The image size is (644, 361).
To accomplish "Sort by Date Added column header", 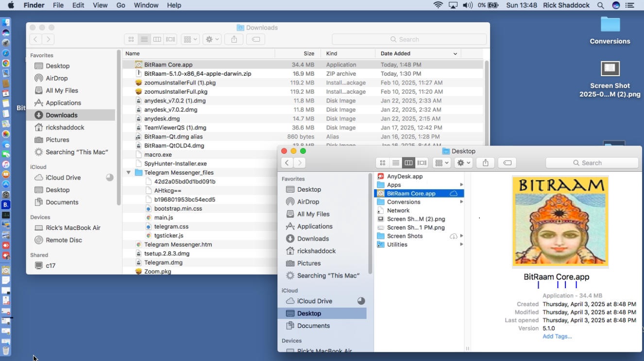I will (418, 53).
